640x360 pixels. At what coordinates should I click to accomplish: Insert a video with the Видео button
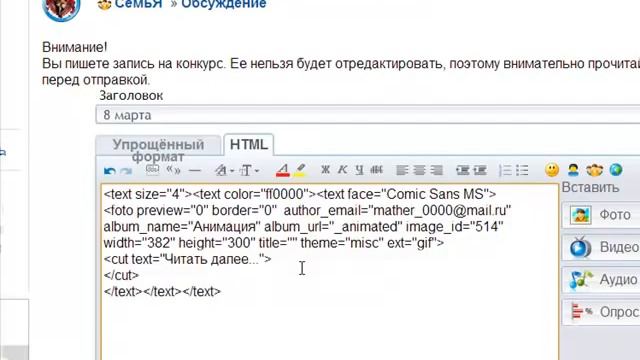pos(601,247)
